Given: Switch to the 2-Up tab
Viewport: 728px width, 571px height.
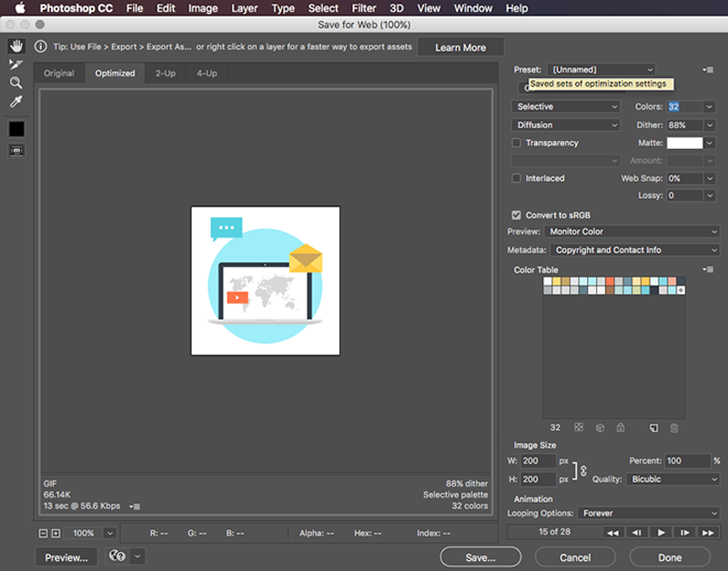Looking at the screenshot, I should click(166, 74).
